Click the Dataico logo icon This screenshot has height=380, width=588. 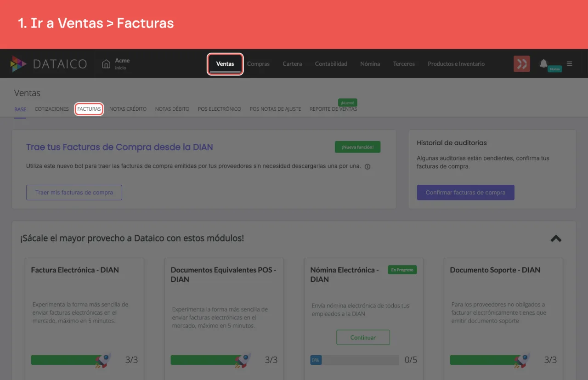[x=19, y=64]
